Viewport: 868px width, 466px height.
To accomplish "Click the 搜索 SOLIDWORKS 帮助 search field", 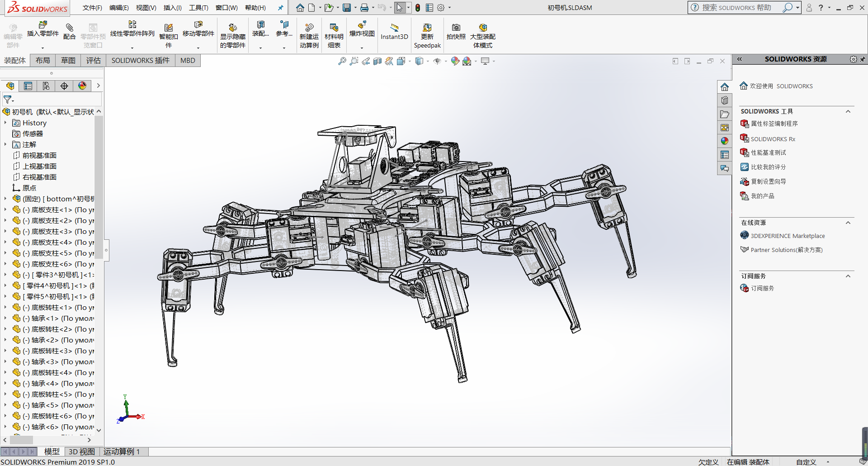I will click(x=737, y=8).
